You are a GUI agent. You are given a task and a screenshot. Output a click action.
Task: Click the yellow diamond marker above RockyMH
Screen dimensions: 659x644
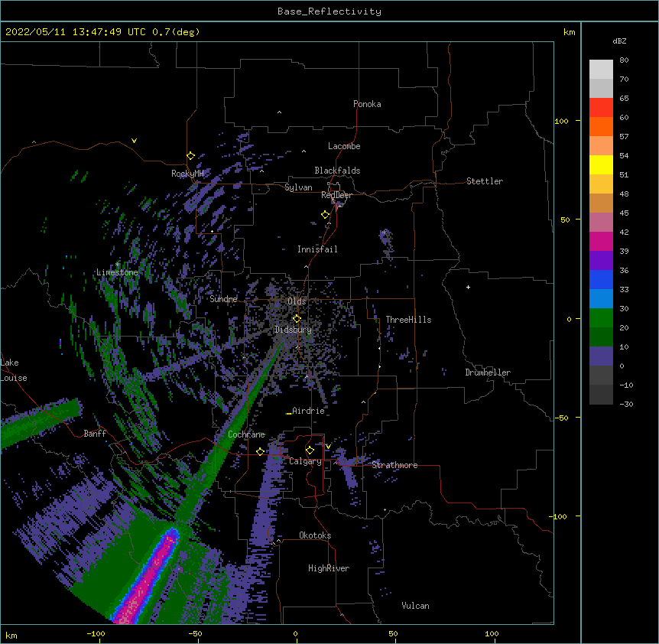(x=191, y=156)
